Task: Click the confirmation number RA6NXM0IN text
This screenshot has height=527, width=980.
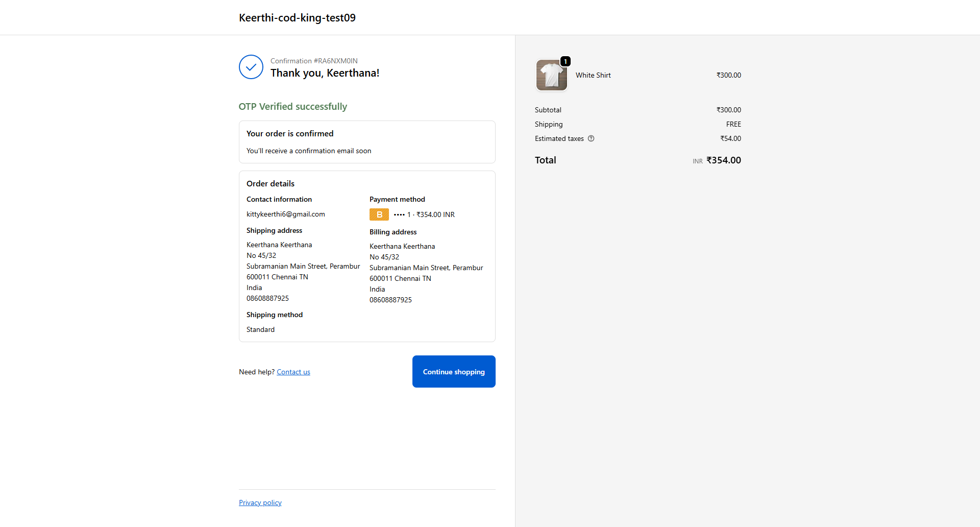Action: [314, 61]
